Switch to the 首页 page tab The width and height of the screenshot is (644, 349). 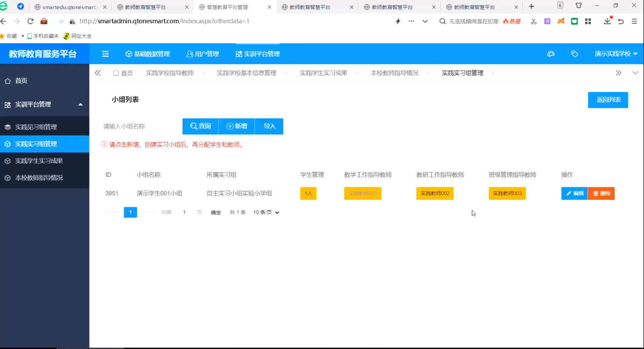coord(123,73)
